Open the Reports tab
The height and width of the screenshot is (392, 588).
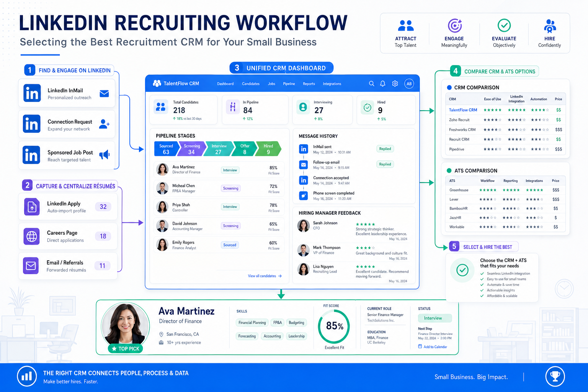[x=309, y=84]
